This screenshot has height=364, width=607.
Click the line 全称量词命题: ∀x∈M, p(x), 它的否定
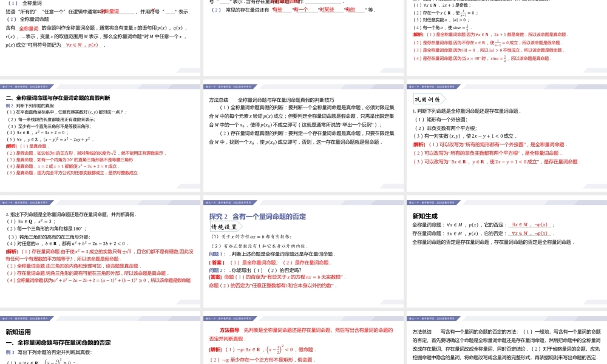click(484, 224)
